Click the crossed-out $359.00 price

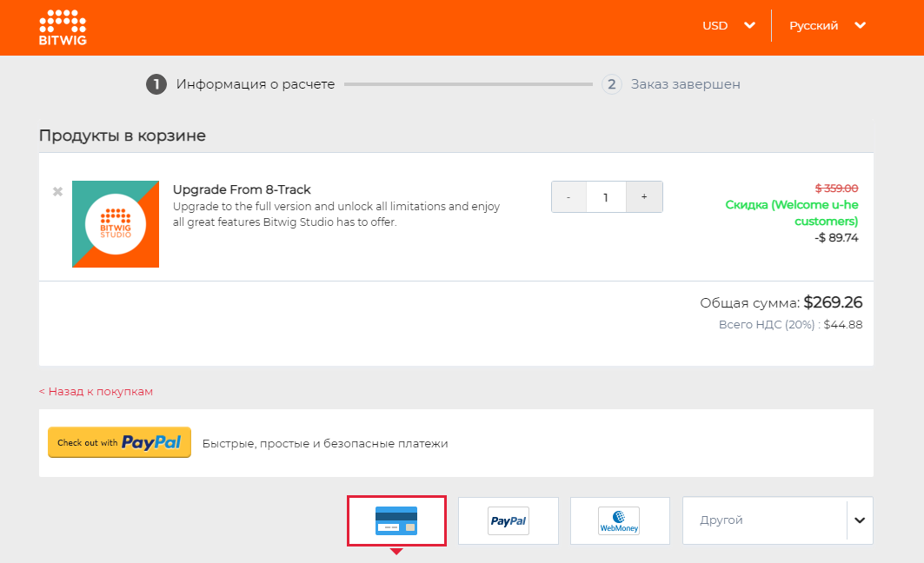[x=836, y=189]
